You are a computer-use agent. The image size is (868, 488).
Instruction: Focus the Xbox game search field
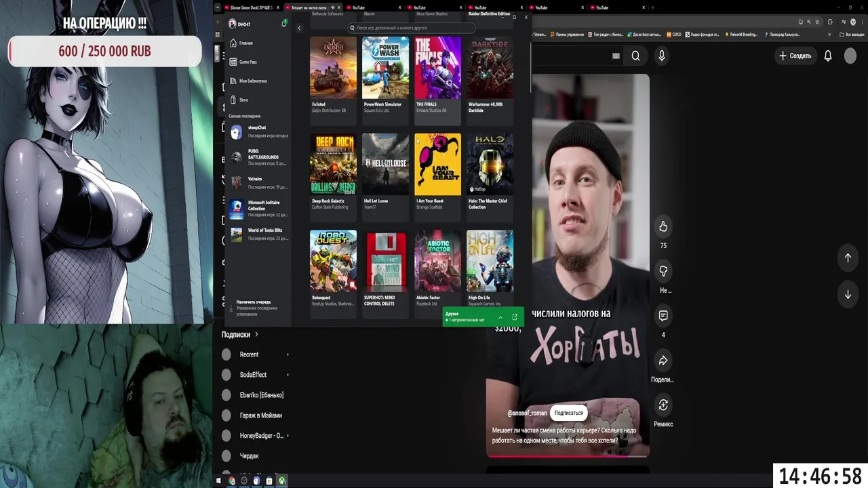pos(412,28)
